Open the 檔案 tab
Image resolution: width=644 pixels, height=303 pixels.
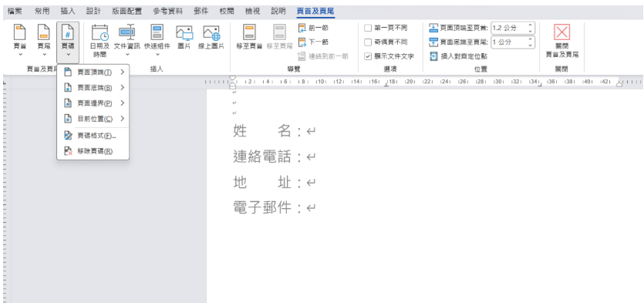coord(15,12)
